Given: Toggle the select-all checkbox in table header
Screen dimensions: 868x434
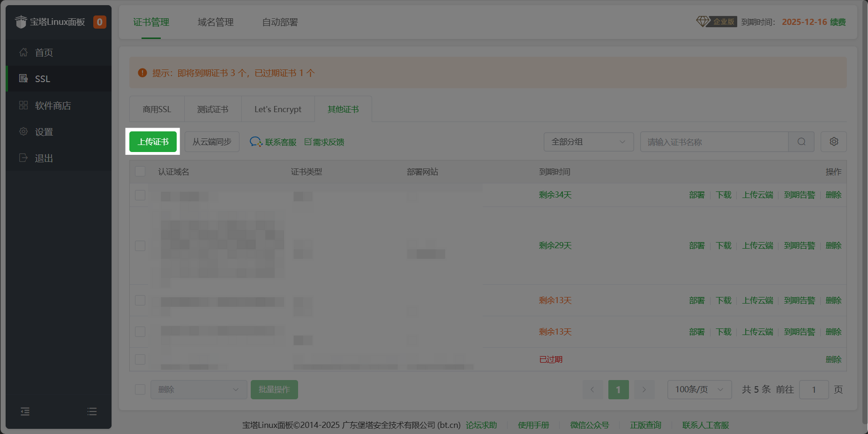Looking at the screenshot, I should [x=140, y=171].
